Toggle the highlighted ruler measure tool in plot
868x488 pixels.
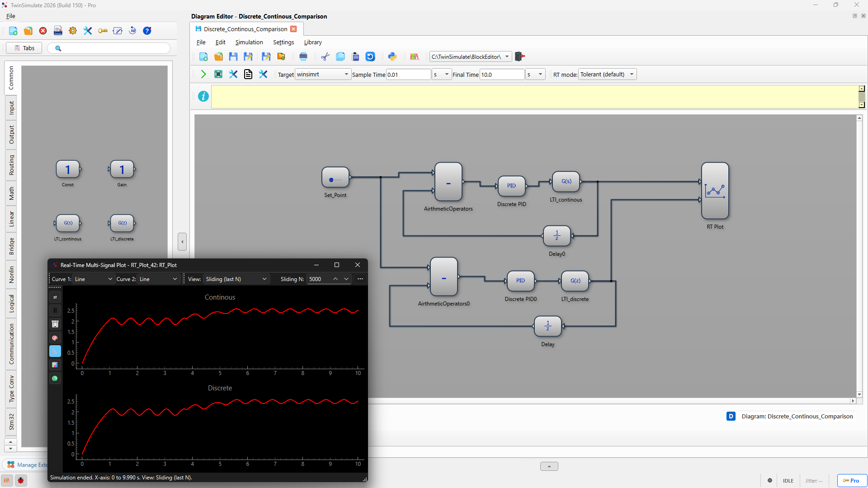pyautogui.click(x=55, y=352)
